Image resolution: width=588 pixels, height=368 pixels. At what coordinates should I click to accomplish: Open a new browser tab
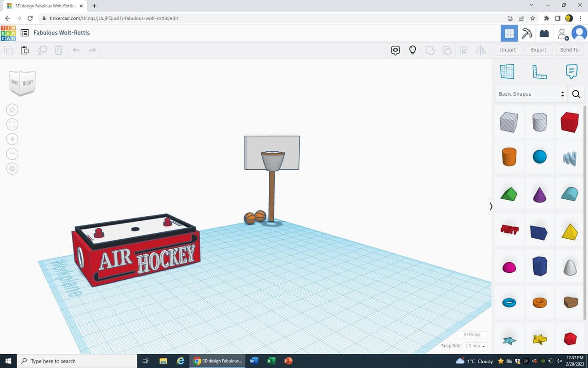click(x=95, y=6)
